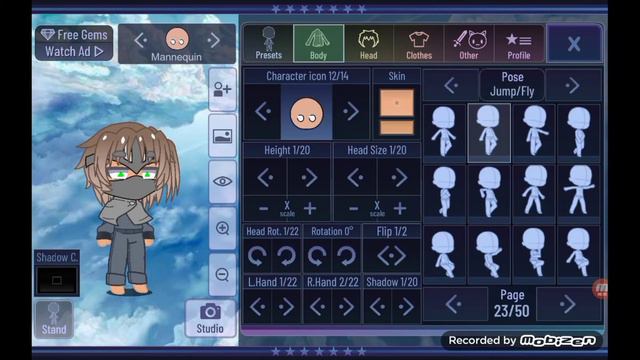Choose second pose in bottom row
This screenshot has height=360, width=640.
pyautogui.click(x=489, y=254)
